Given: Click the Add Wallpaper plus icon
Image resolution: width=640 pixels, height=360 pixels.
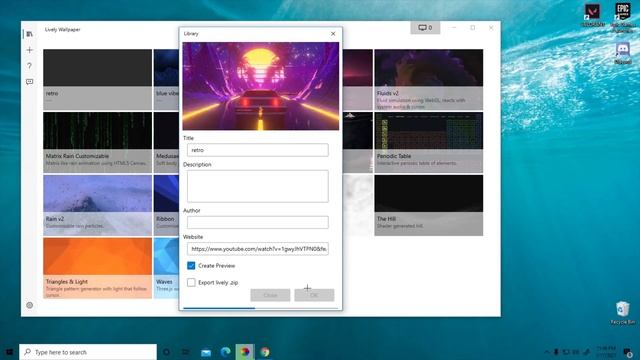Looking at the screenshot, I should [29, 50].
